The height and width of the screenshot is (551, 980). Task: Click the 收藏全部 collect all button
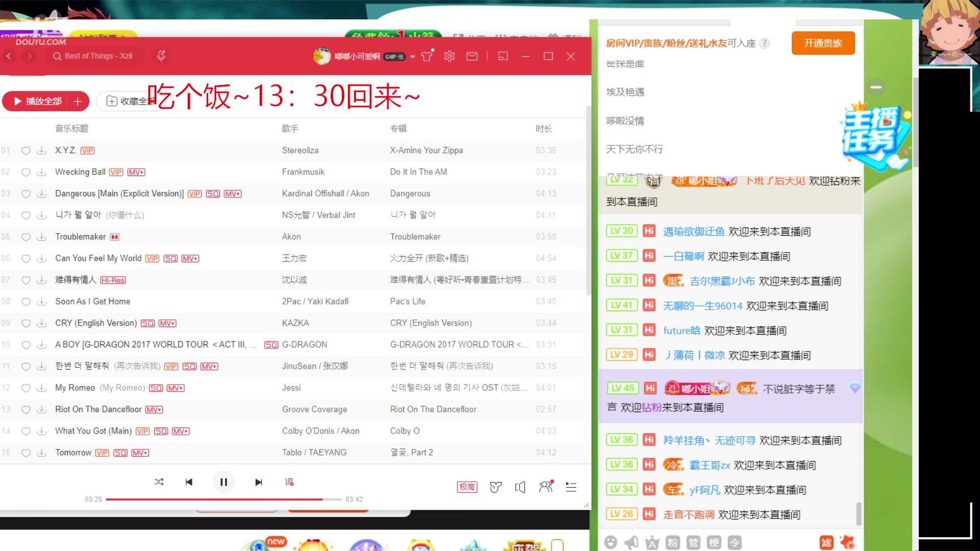130,102
